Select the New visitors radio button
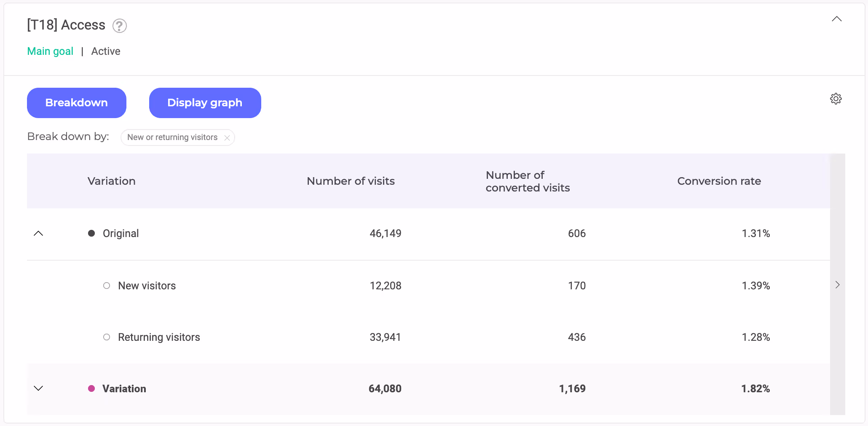The height and width of the screenshot is (426, 868). coord(106,286)
